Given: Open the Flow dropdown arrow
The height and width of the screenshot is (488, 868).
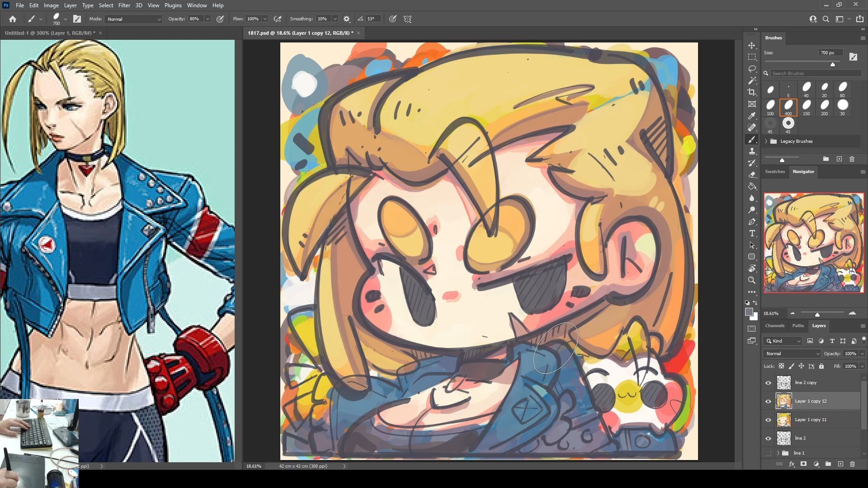Looking at the screenshot, I should point(265,19).
